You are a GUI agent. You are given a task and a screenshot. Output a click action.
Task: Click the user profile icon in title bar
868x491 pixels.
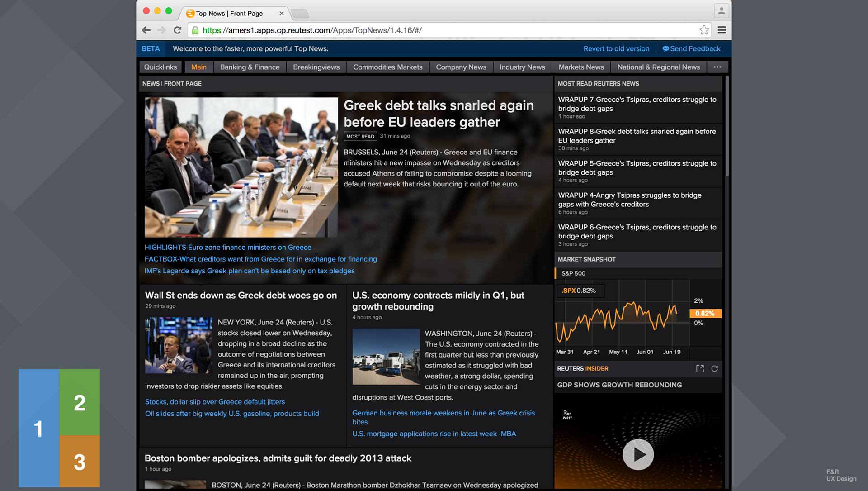pyautogui.click(x=721, y=10)
